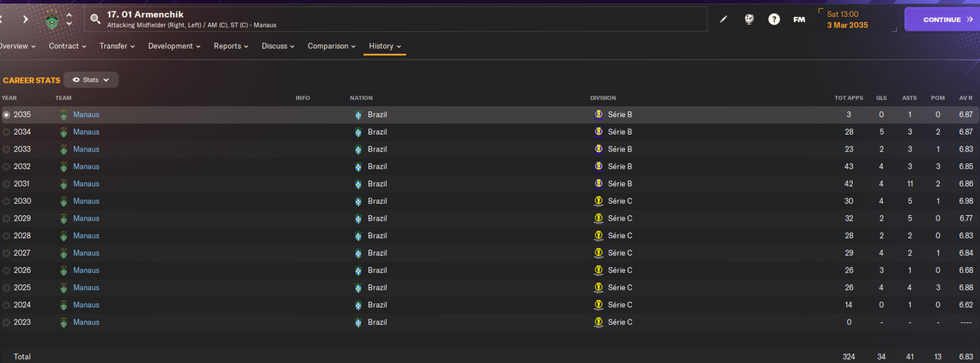Go forward using the navigation arrow
This screenshot has width=980, height=363.
(25, 19)
